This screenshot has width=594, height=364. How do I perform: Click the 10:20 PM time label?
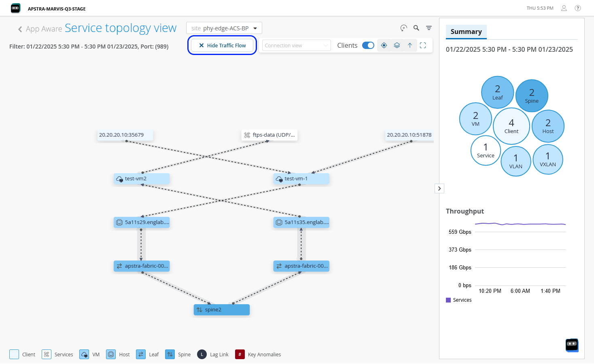click(490, 291)
